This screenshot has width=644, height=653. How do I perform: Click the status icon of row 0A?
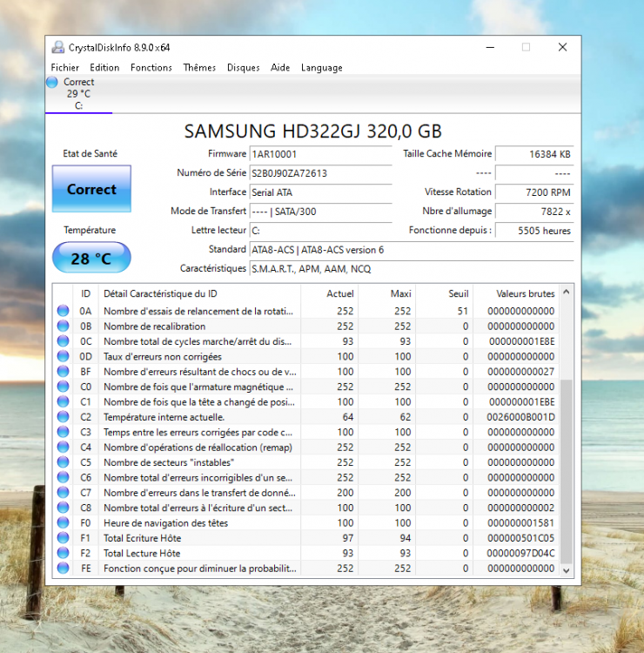click(x=64, y=311)
